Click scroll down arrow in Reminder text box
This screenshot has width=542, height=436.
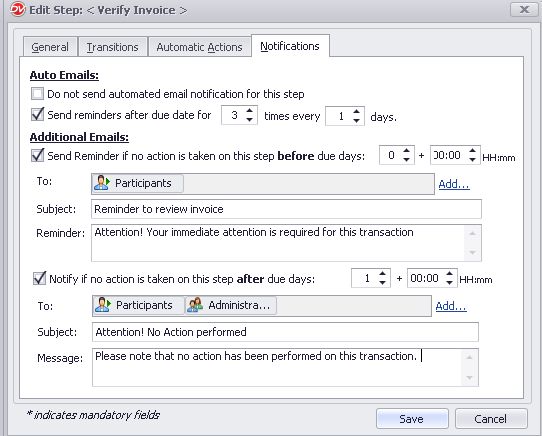pyautogui.click(x=473, y=253)
